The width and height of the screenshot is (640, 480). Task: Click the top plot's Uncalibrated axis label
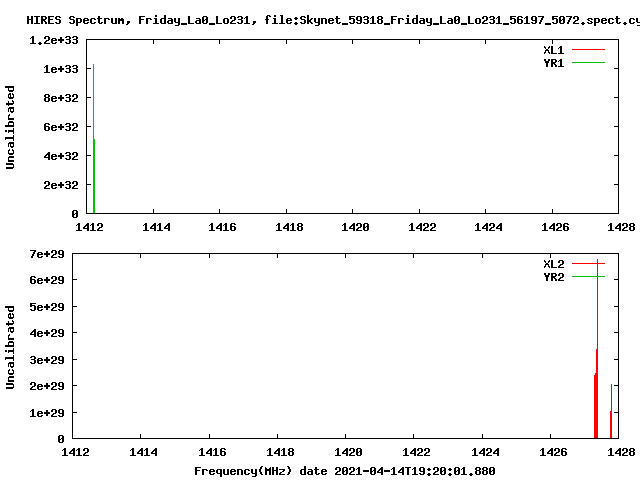[x=10, y=127]
